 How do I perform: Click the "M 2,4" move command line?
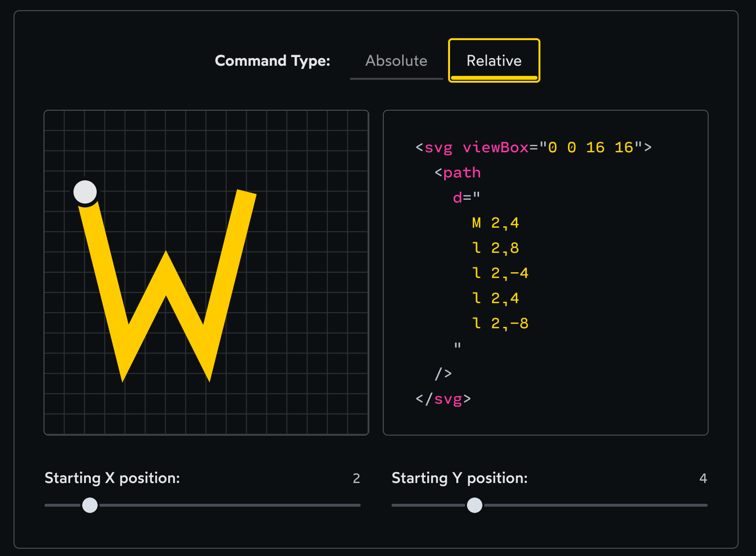[x=495, y=223]
